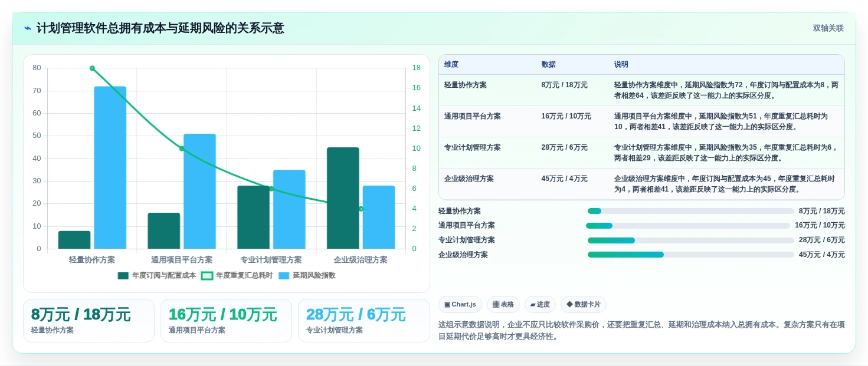Click the 专业计划管理方案 progress bar
This screenshot has height=366, width=868.
click(691, 240)
